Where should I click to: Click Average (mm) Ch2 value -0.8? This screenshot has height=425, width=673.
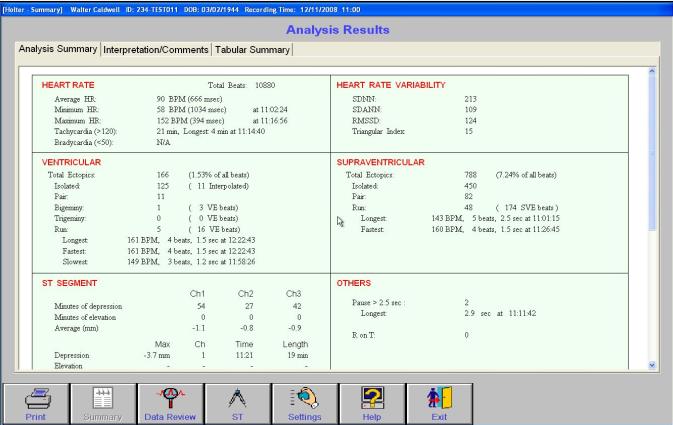(x=247, y=328)
